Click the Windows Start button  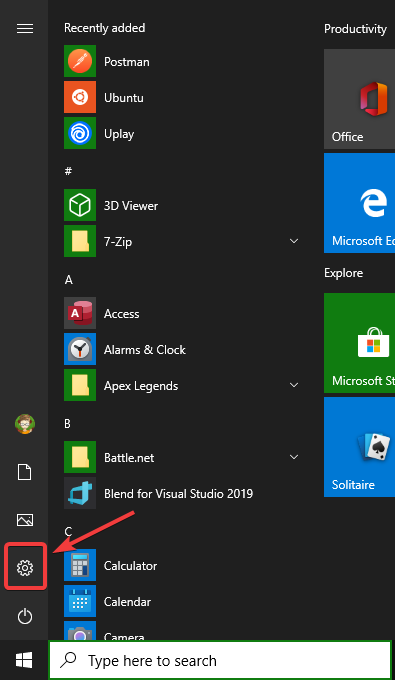[24, 660]
